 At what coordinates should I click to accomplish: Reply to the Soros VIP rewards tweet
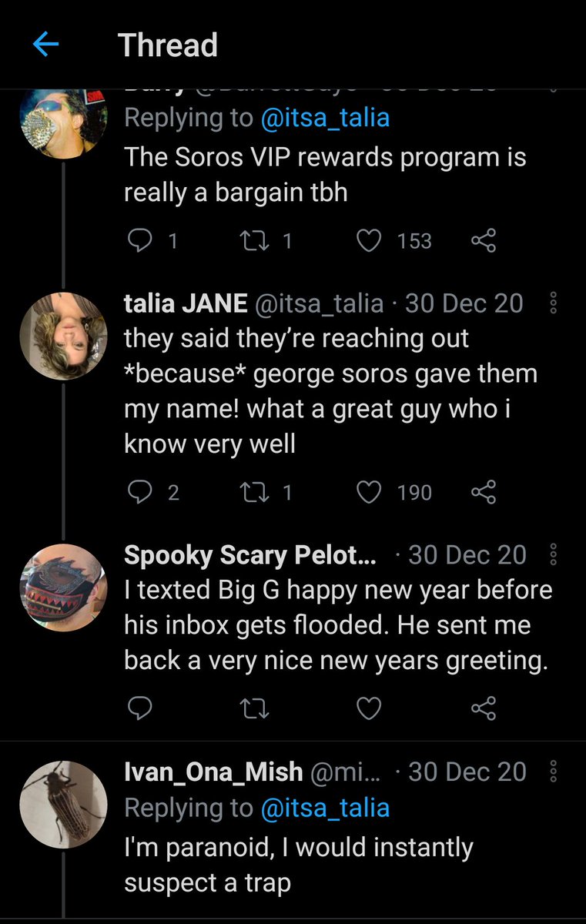[139, 241]
